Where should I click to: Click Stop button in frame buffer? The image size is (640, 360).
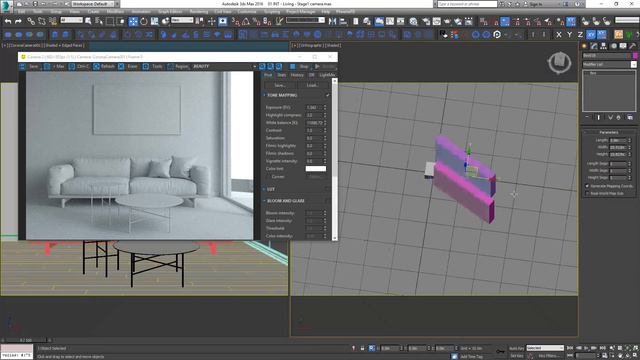[300, 66]
